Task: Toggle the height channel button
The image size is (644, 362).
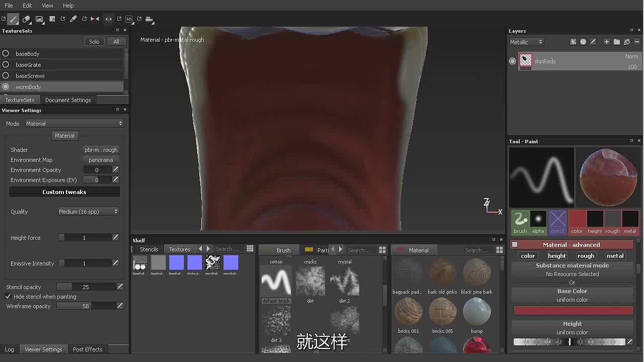Action: pos(556,256)
